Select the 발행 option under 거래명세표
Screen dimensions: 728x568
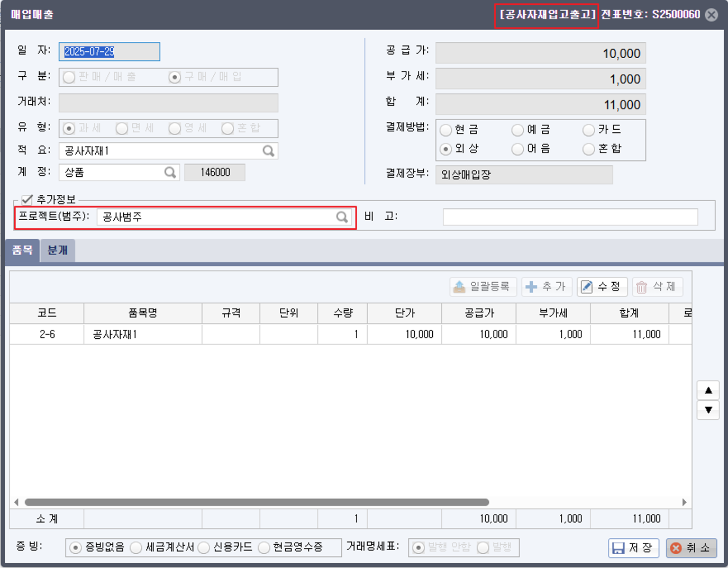click(x=482, y=548)
